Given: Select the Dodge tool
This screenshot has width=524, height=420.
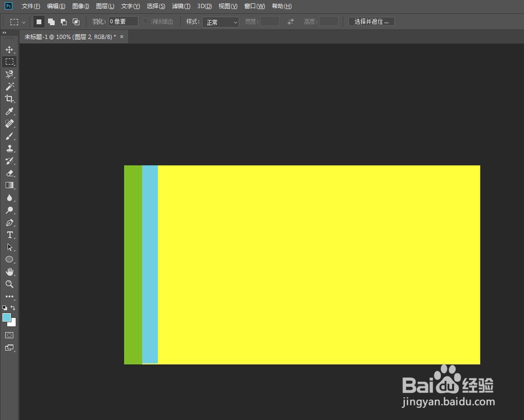Looking at the screenshot, I should [9, 210].
